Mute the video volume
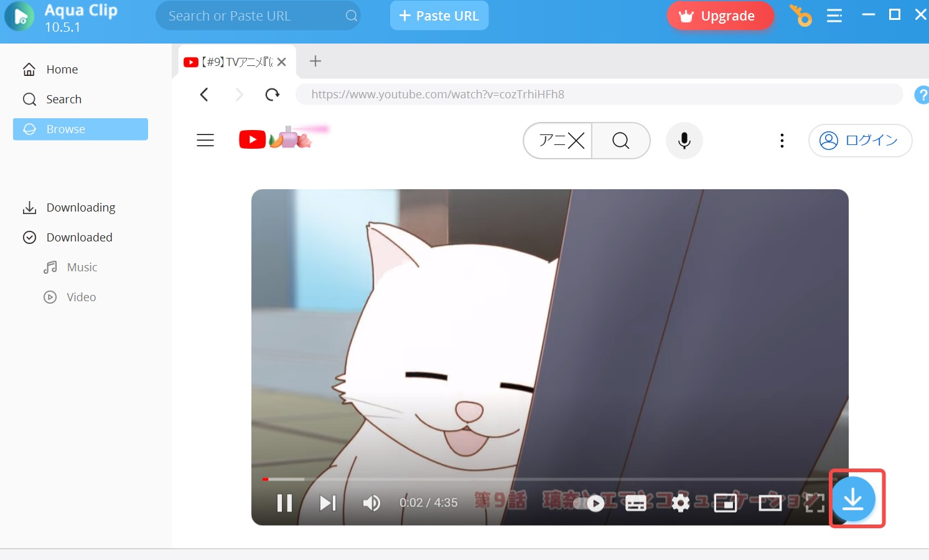Image resolution: width=929 pixels, height=560 pixels. point(371,503)
